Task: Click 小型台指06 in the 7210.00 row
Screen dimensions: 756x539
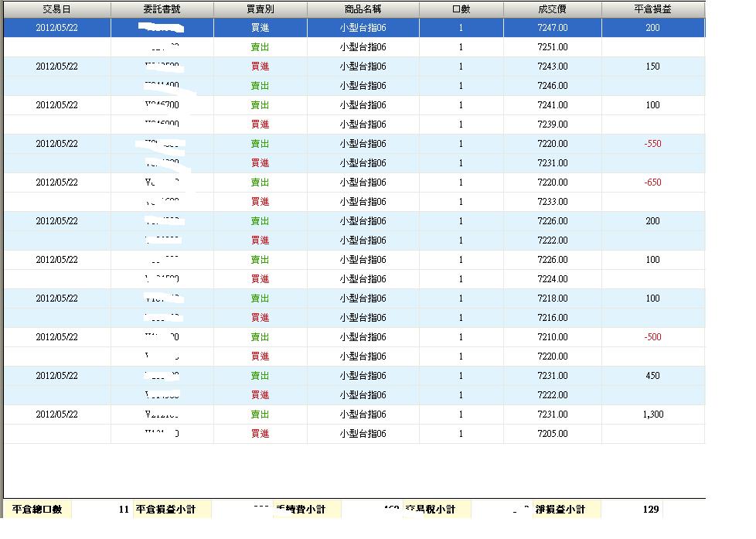Action: [363, 337]
